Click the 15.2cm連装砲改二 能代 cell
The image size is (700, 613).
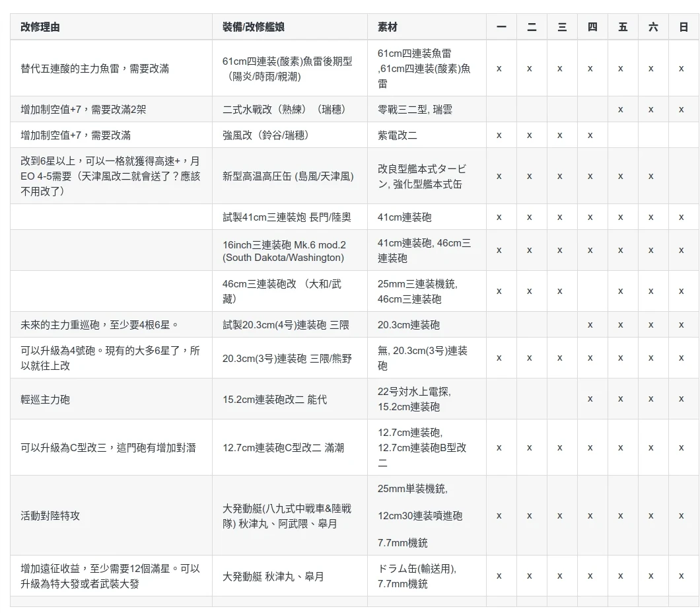[275, 400]
